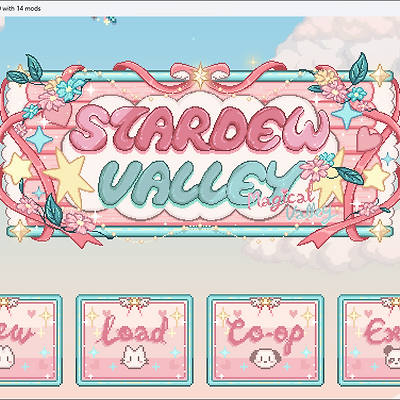Click the New game button
The image size is (400, 400).
[x=31, y=340]
